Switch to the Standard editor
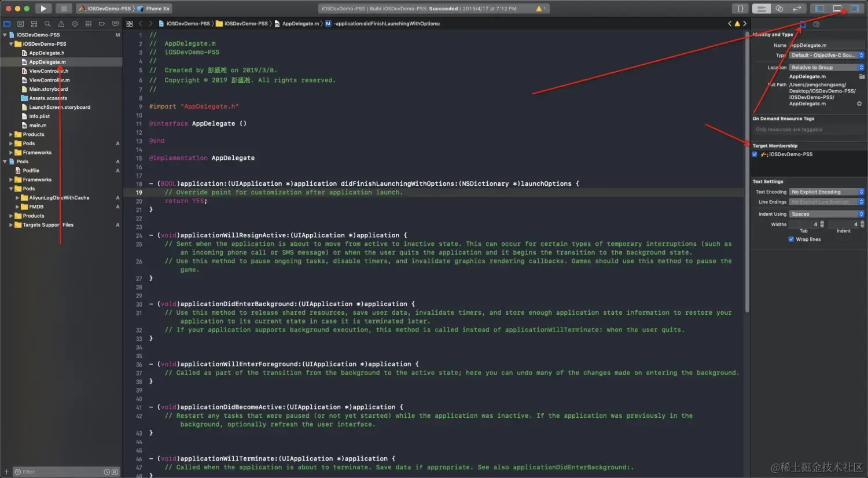 point(762,9)
